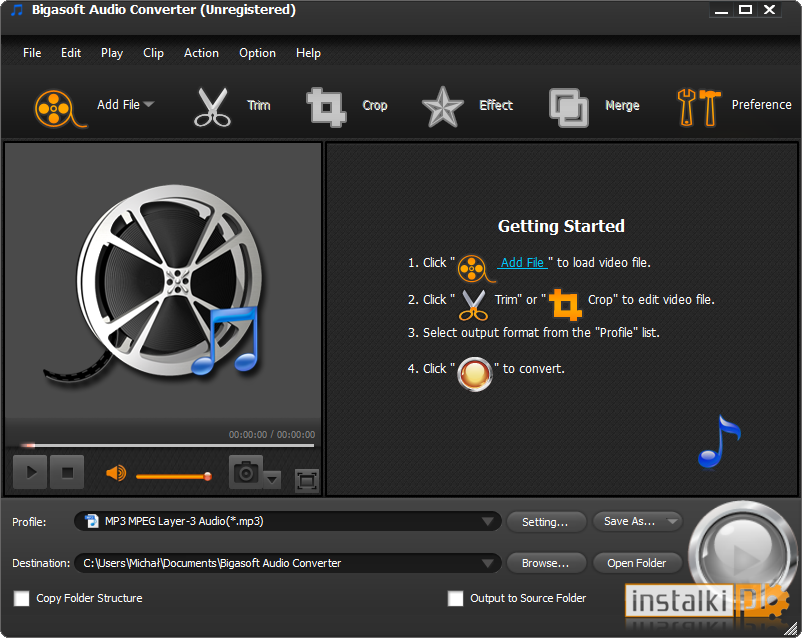The height and width of the screenshot is (638, 802).
Task: Maximize the Bigasoft Audio Converter window
Action: 746,9
